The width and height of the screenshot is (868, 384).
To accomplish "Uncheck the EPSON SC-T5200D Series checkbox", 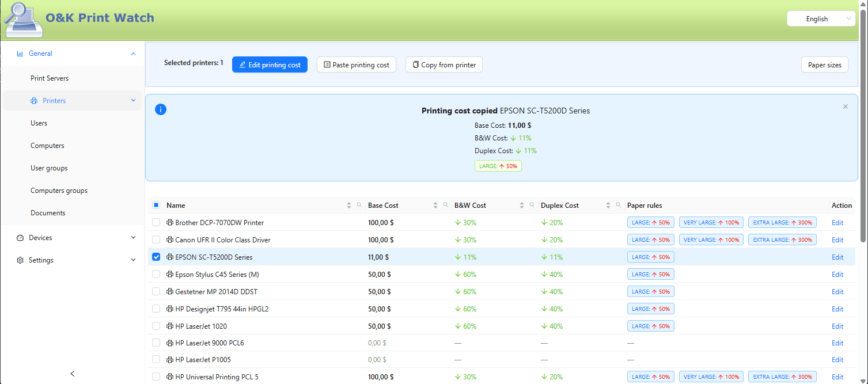I will (156, 257).
